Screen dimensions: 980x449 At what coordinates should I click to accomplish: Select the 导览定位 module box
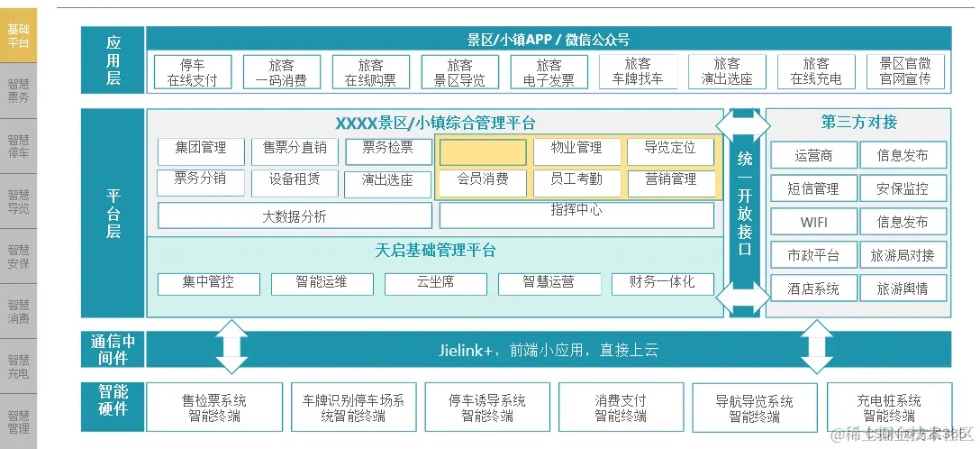[671, 151]
